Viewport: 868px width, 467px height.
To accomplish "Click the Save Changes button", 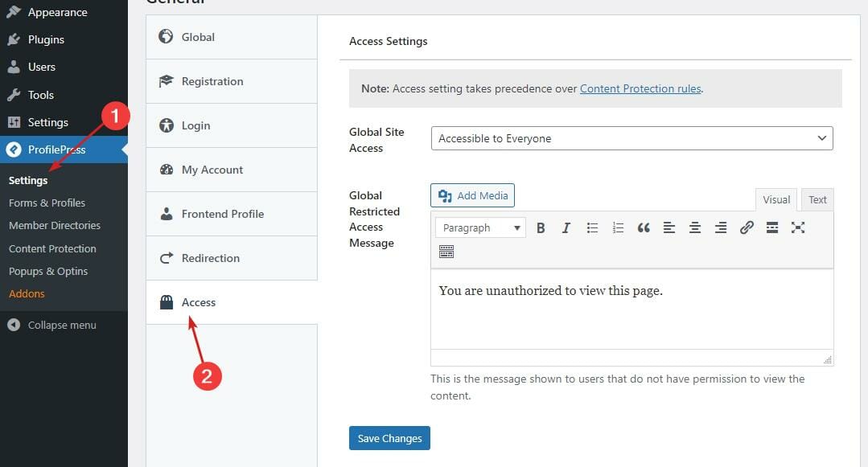I will [x=389, y=438].
